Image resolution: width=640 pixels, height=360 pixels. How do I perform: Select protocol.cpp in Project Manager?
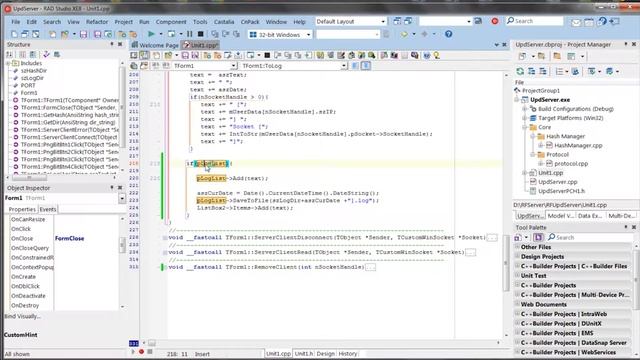pyautogui.click(x=571, y=164)
